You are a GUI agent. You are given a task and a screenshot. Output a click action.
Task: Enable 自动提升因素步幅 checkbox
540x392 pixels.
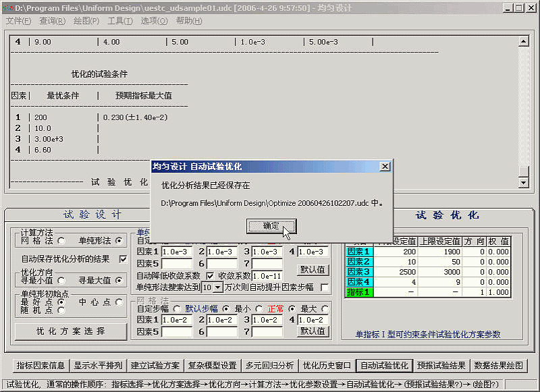pyautogui.click(x=325, y=287)
